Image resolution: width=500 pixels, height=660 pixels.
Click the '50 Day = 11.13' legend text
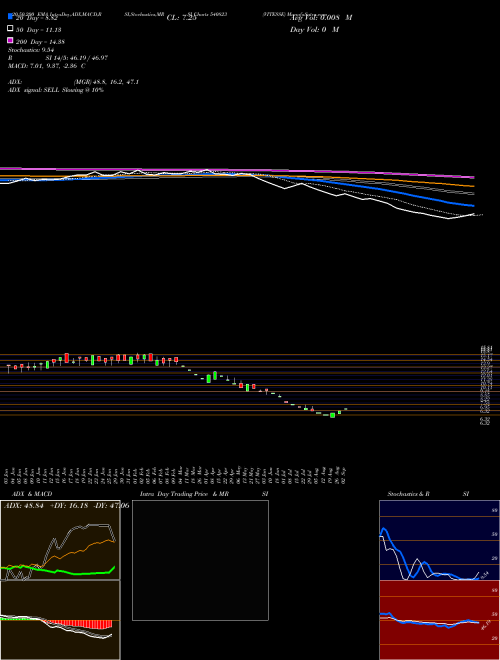pos(39,30)
